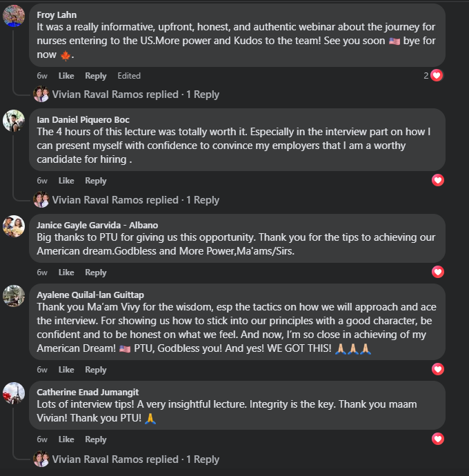Click heart reaction on Ian Daniel's comment
The height and width of the screenshot is (476, 469).
click(x=437, y=181)
